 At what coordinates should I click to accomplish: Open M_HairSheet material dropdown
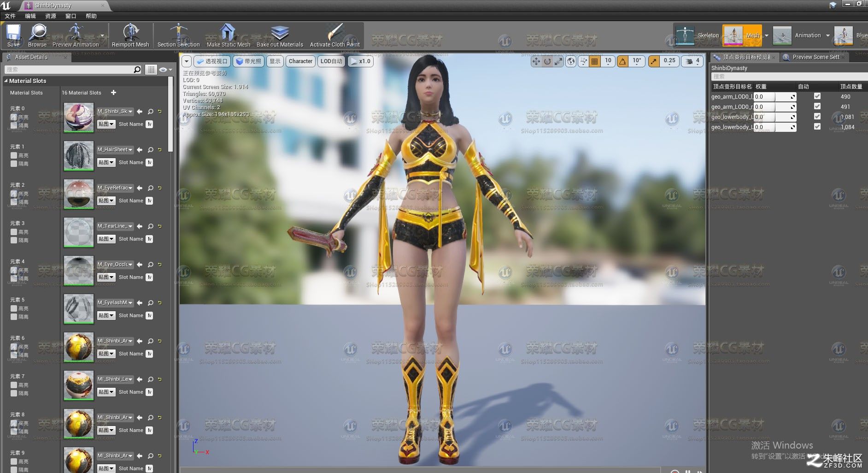[115, 150]
